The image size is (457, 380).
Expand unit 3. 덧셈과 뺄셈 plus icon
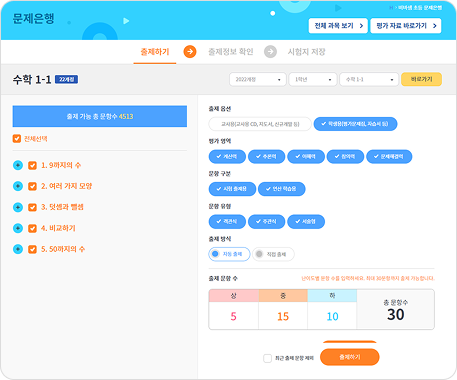(x=18, y=207)
